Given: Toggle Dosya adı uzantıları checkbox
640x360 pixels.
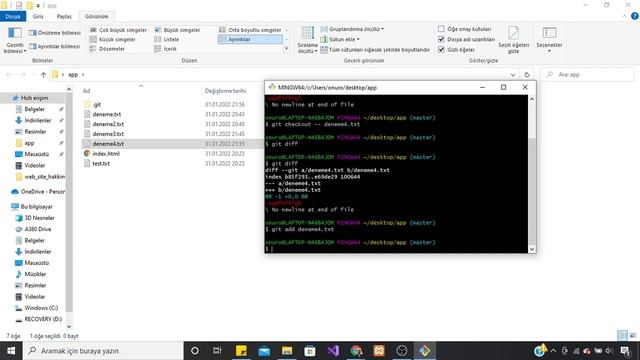Looking at the screenshot, I should 441,39.
